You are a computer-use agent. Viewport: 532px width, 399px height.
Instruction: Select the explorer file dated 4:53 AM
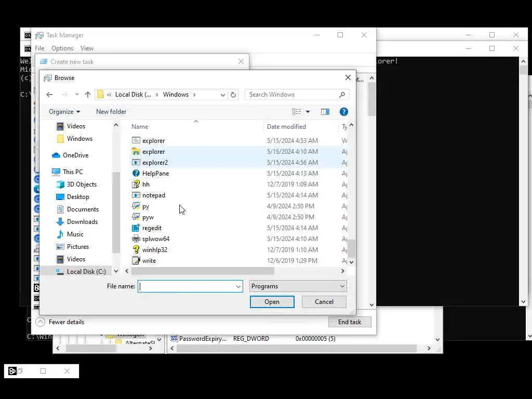153,140
